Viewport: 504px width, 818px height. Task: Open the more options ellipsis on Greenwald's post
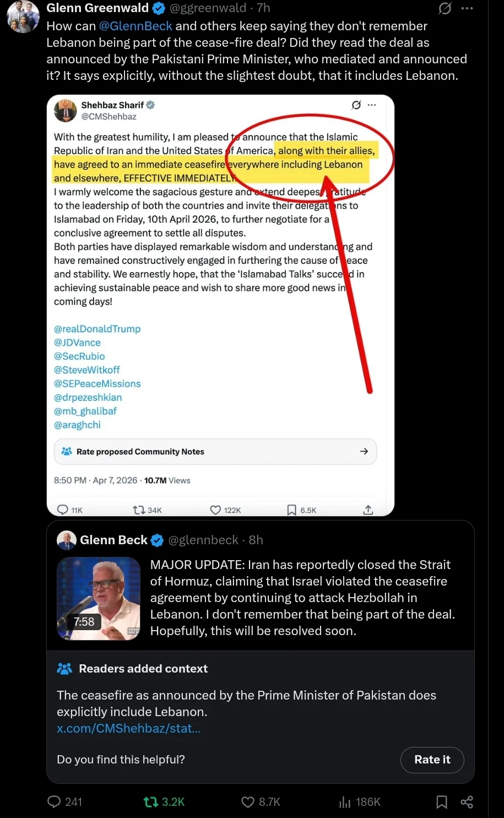(467, 8)
